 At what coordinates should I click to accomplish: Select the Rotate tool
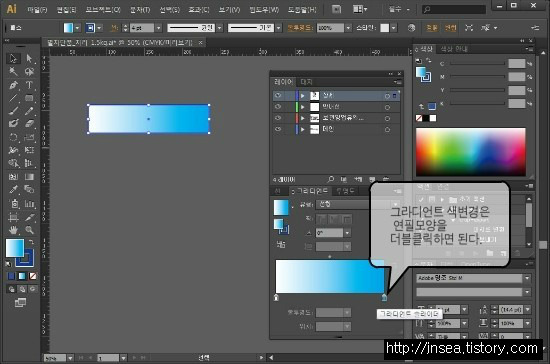13,137
